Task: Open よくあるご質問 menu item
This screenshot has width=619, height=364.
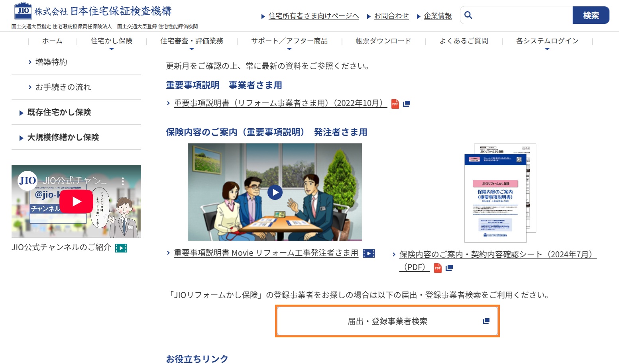Action: pos(464,41)
